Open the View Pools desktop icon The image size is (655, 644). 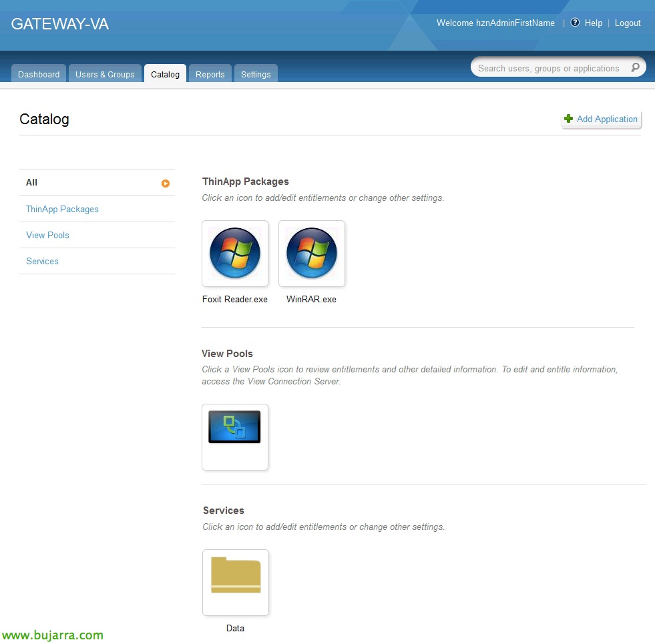point(235,437)
